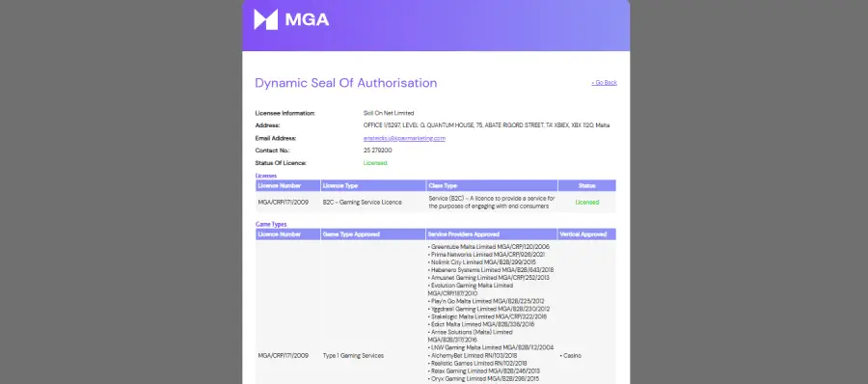Click the Contact No. label
868x384 pixels.
coord(272,151)
